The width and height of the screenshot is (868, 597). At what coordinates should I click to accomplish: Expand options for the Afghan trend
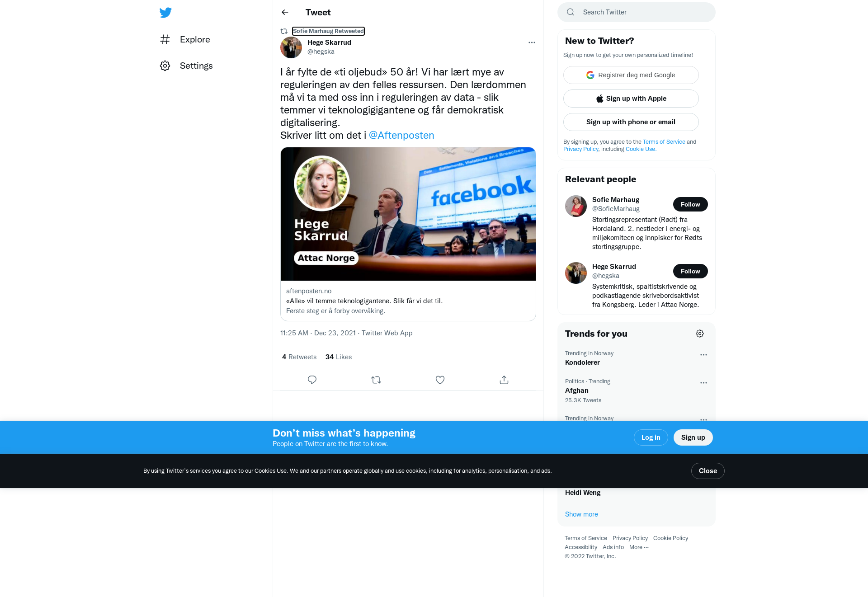[x=703, y=383]
